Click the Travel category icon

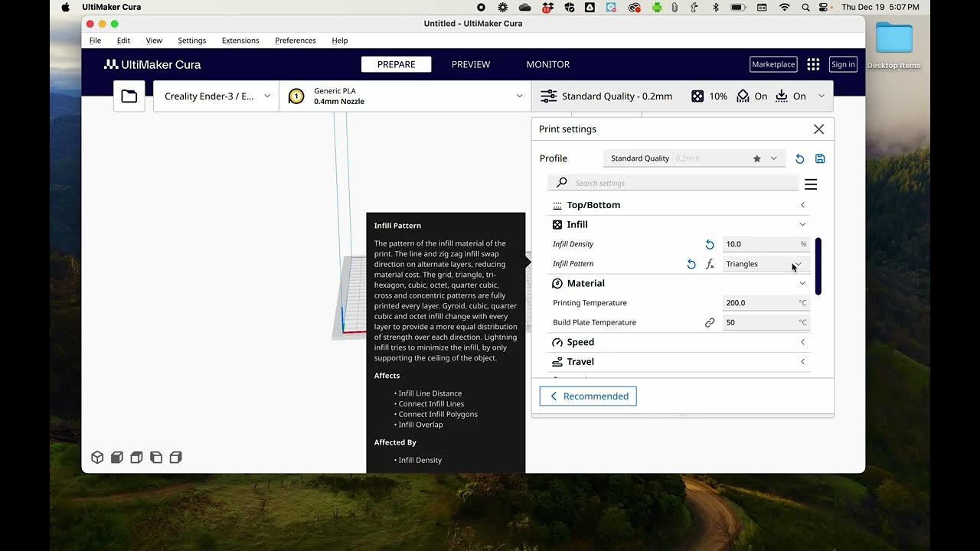557,362
